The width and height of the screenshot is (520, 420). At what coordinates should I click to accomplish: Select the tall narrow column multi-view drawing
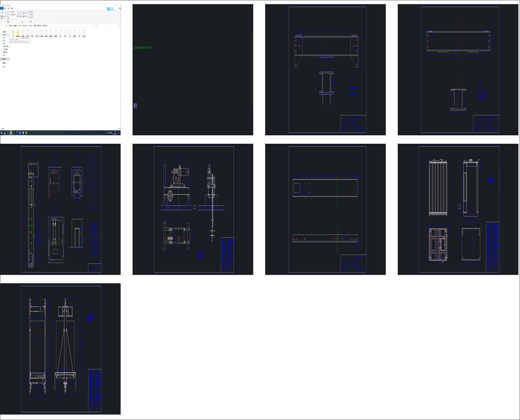(x=60, y=209)
